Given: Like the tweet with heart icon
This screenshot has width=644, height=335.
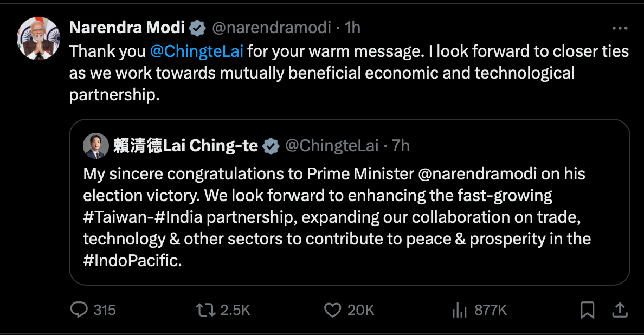Looking at the screenshot, I should tap(332, 310).
